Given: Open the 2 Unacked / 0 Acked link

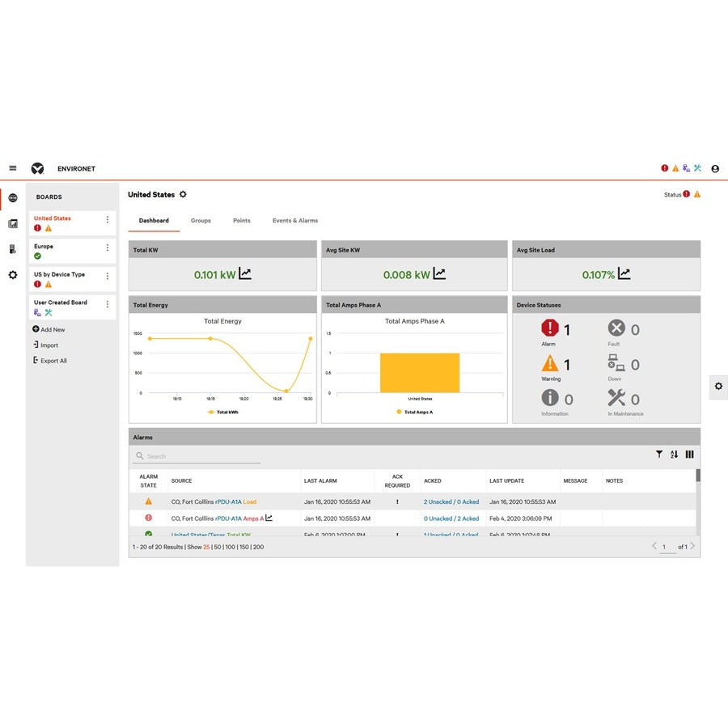Looking at the screenshot, I should 451,502.
